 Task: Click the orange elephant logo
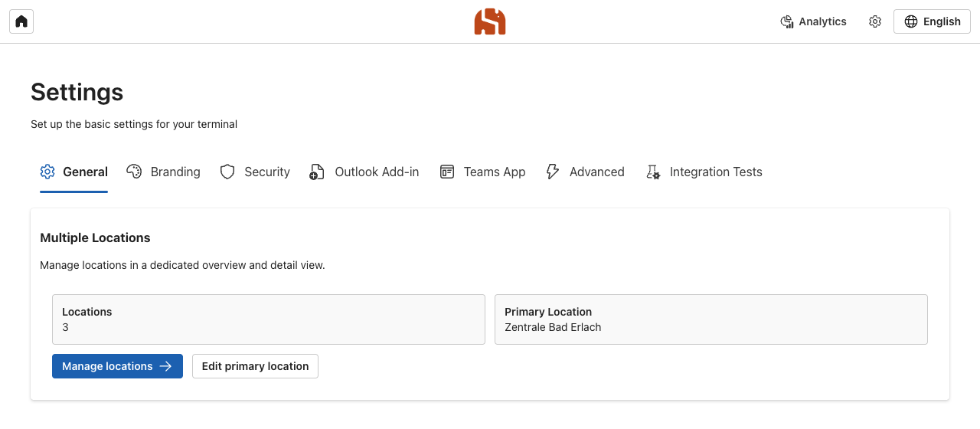coord(490,21)
